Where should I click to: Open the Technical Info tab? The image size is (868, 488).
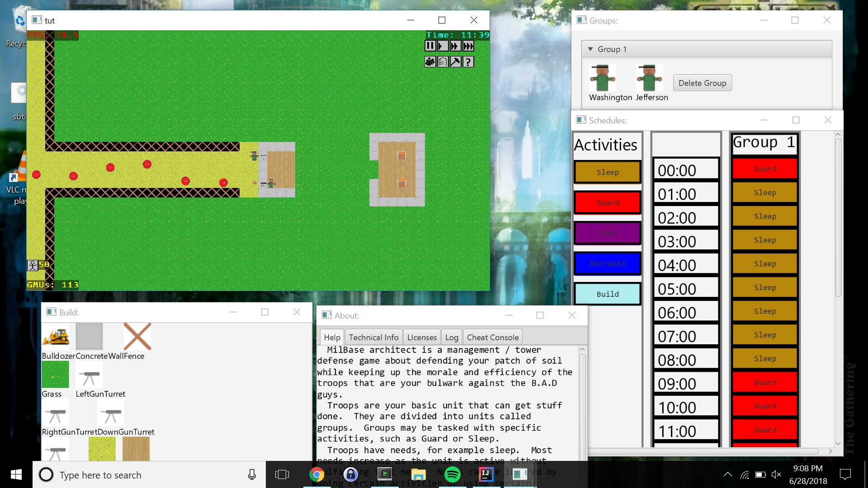click(x=373, y=338)
